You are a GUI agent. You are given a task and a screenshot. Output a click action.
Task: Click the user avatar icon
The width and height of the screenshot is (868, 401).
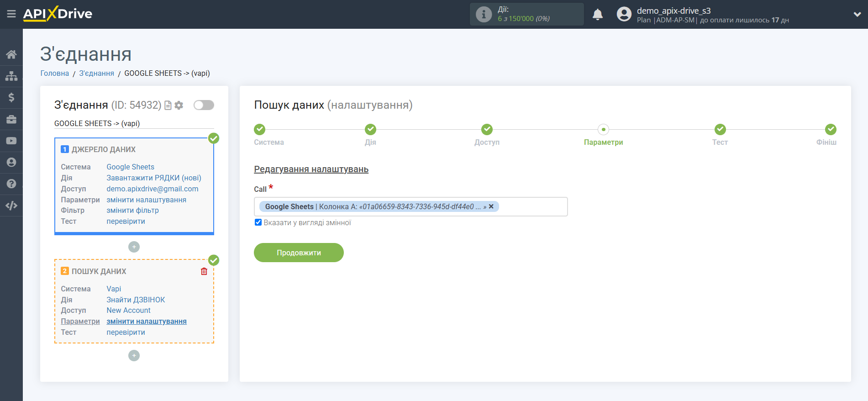point(624,14)
